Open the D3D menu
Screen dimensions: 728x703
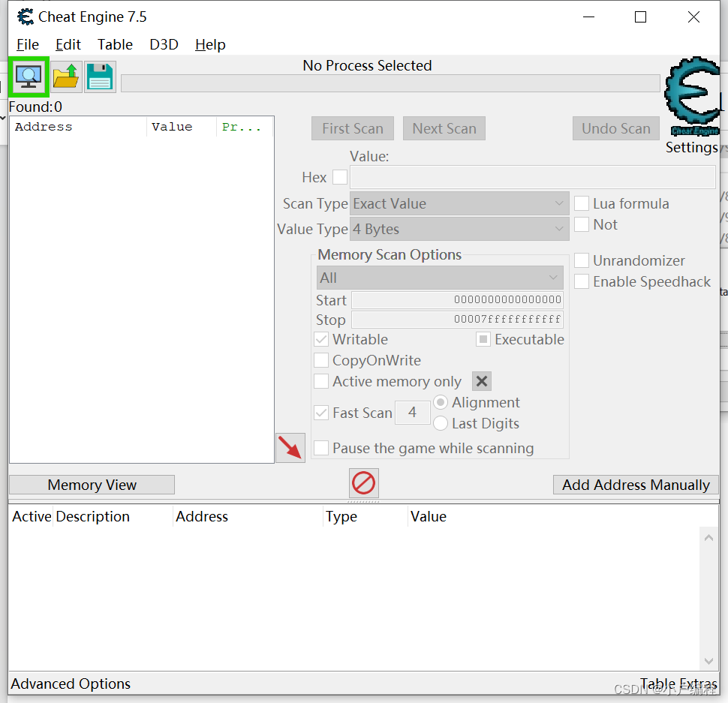[x=164, y=44]
